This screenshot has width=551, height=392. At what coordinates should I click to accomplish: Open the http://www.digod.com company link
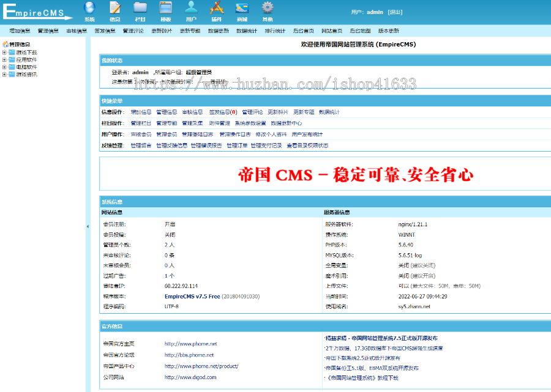coord(190,377)
